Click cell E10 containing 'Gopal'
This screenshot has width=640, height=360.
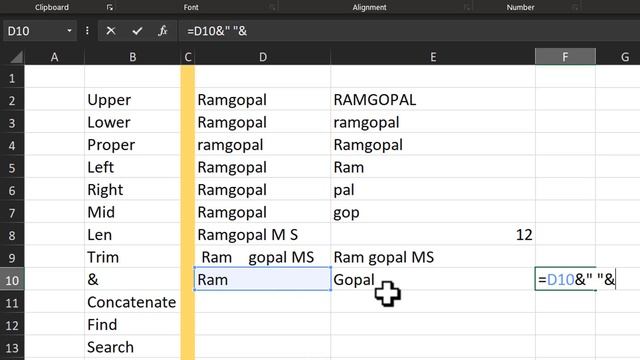point(433,280)
